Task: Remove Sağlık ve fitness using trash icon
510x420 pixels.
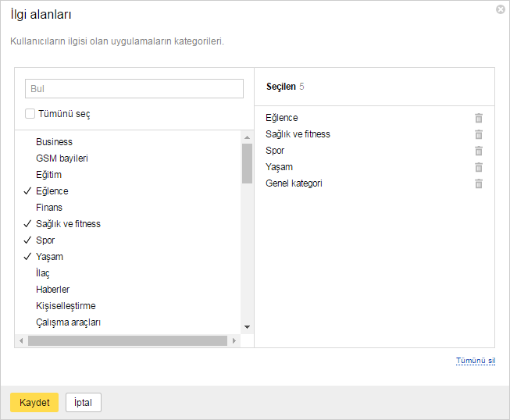Action: coord(479,134)
